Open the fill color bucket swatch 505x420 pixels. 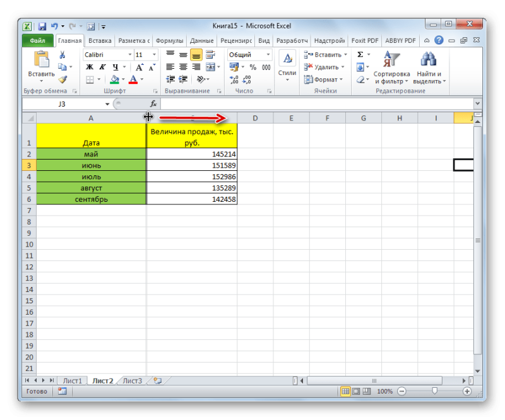(115, 79)
